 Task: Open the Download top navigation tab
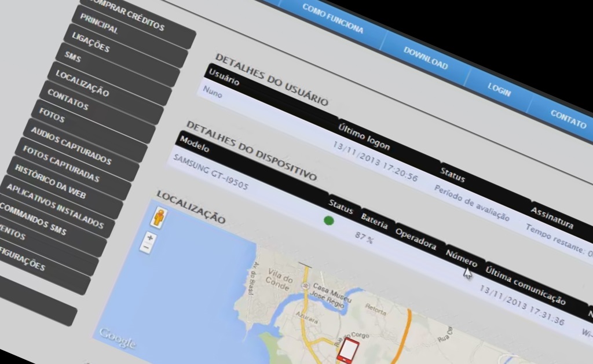(x=426, y=57)
